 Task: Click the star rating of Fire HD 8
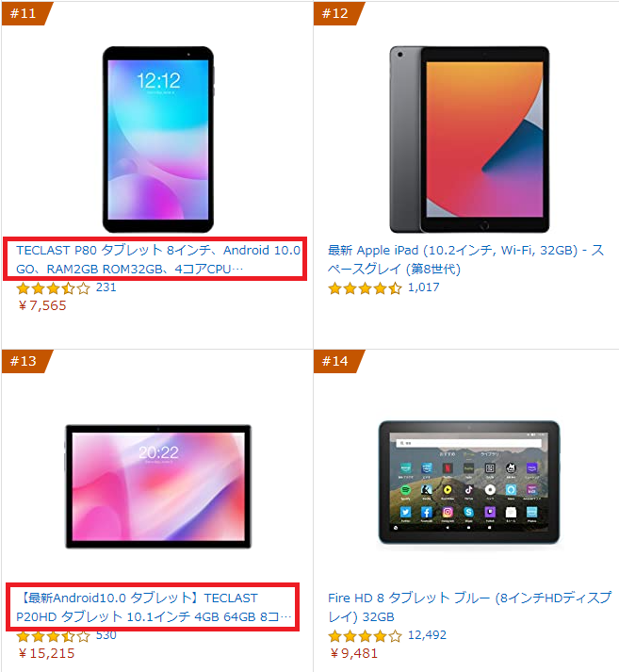click(365, 636)
